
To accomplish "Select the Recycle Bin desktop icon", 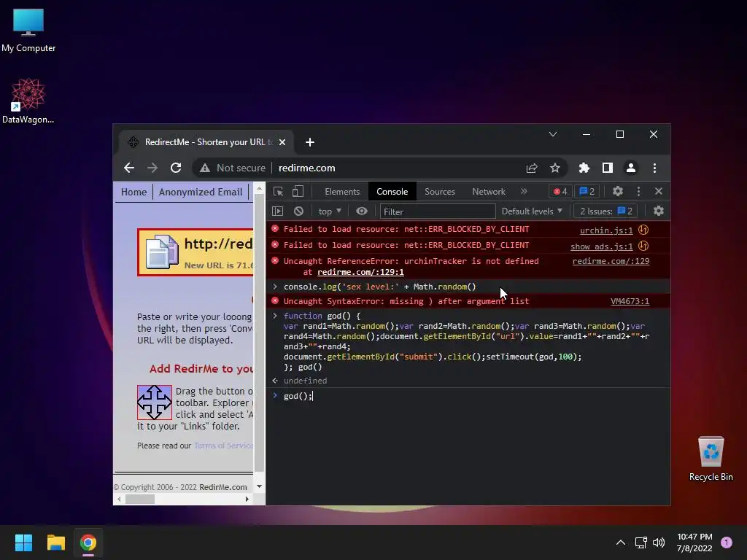I will pyautogui.click(x=711, y=459).
